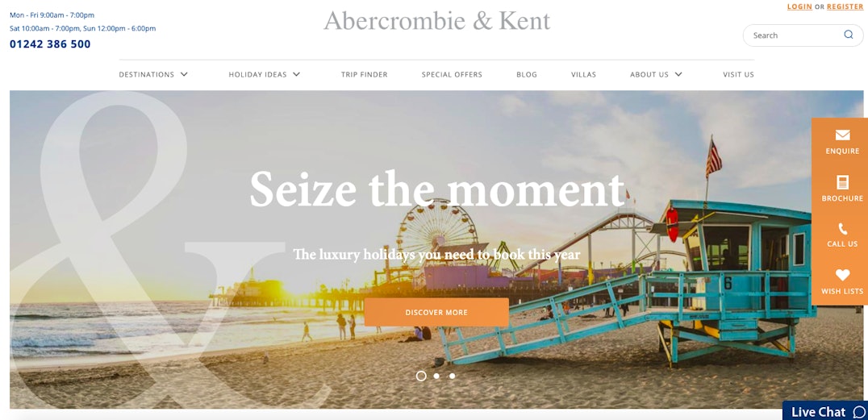868x420 pixels.
Task: Click the Abercrombie & Kent logo
Action: point(436,20)
